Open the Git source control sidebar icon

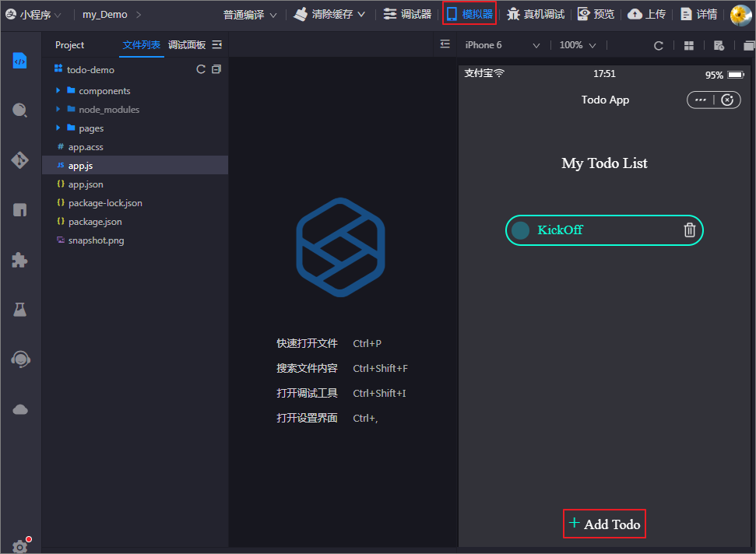[x=19, y=160]
